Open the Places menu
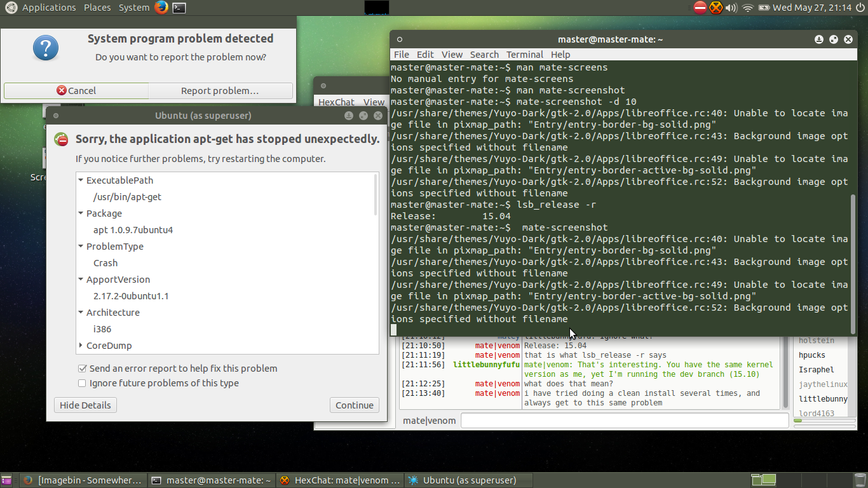 97,8
